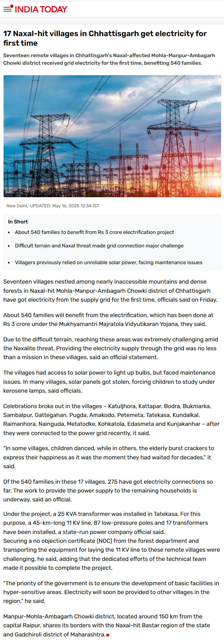Click the sub-headline mentioning 540 families
This screenshot has height=644, width=224.
(109, 59)
